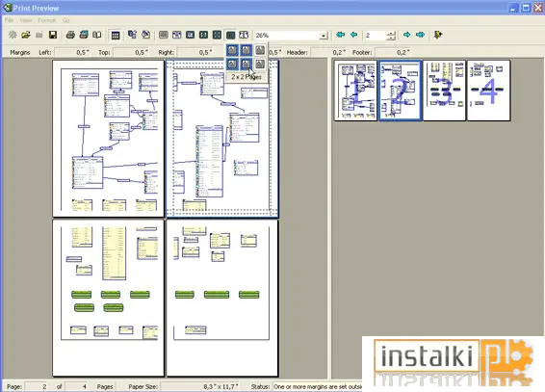545x392 pixels.
Task: Click the greyed folder icon beside open
Action: coord(39,35)
